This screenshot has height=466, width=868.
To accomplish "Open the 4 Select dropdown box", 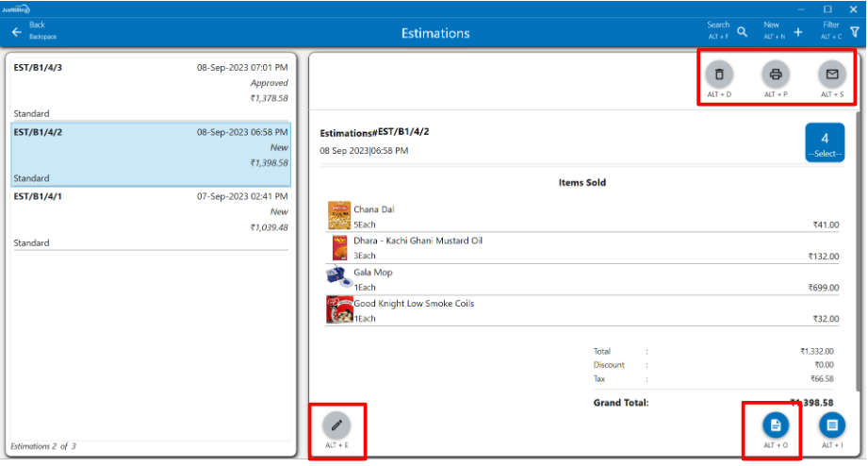I will (825, 142).
